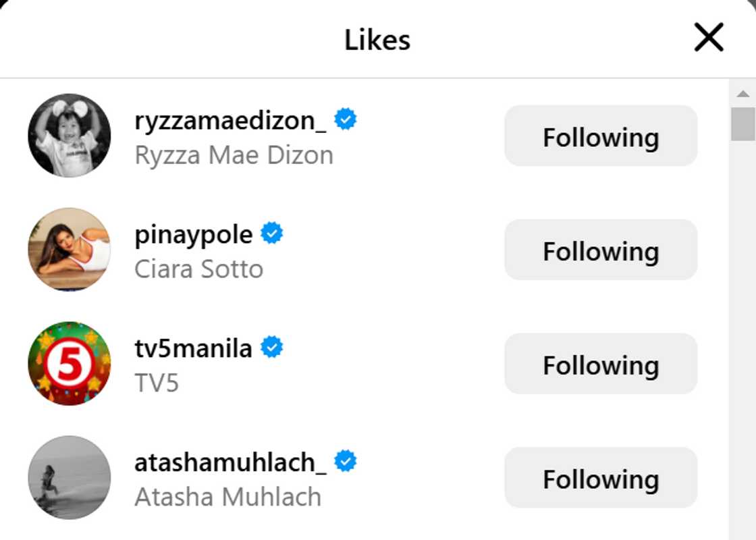Close the Likes dialog
This screenshot has height=540, width=756.
coord(709,37)
